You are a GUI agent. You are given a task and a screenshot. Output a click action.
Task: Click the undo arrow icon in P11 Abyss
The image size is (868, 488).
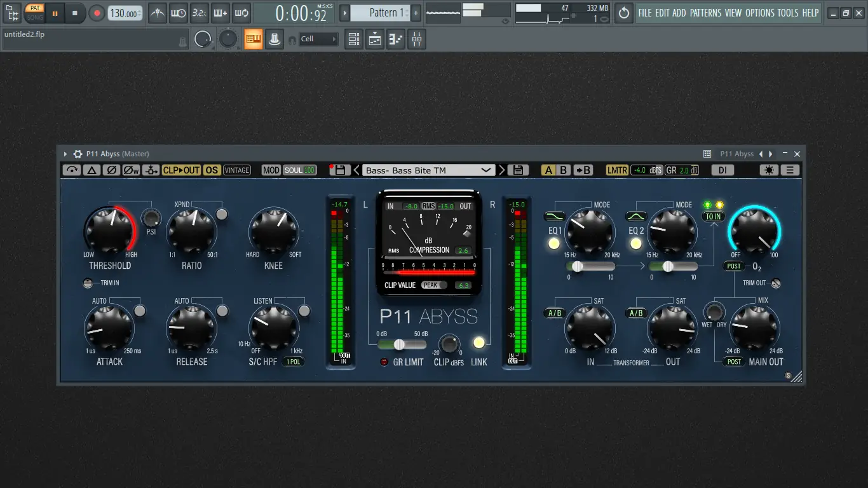(x=72, y=170)
